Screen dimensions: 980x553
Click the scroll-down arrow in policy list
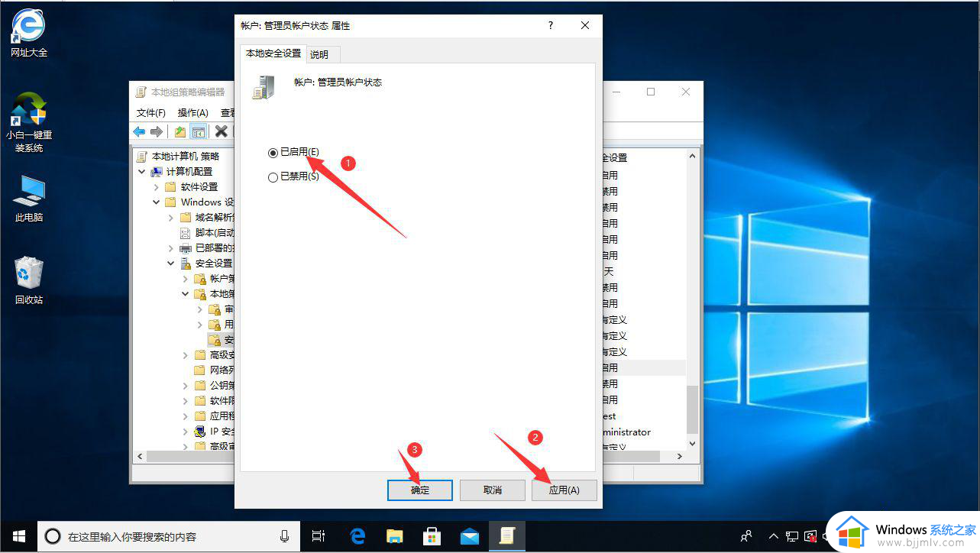point(693,443)
